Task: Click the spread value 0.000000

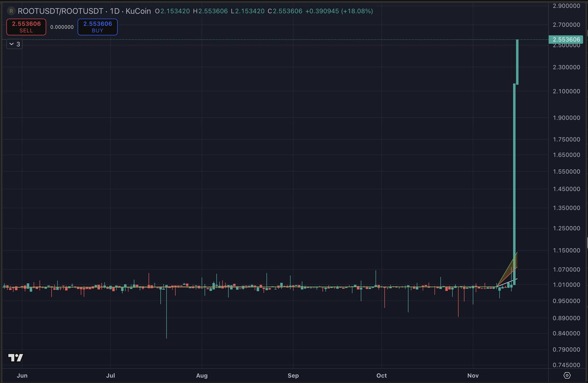Action: coord(62,27)
